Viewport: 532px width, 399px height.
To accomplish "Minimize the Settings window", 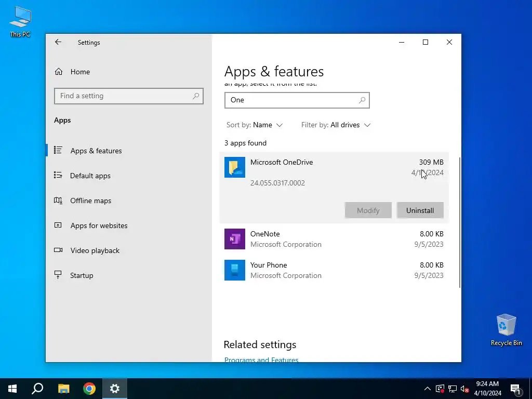I will point(402,42).
